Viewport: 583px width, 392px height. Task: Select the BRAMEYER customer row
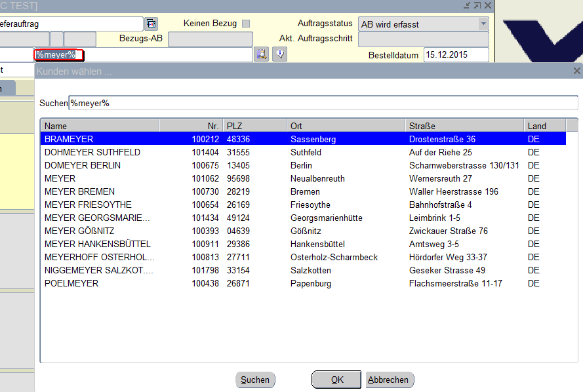pyautogui.click(x=69, y=139)
